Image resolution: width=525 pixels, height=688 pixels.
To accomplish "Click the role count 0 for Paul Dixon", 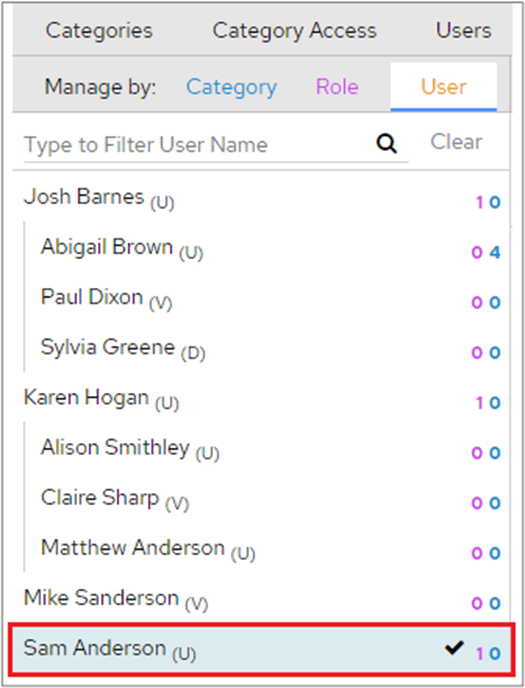I will pos(477,302).
